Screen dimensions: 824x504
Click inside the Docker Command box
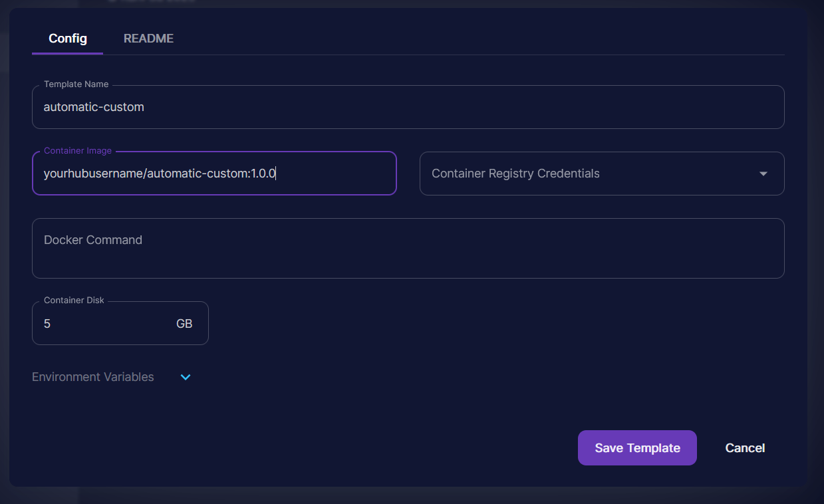point(408,248)
